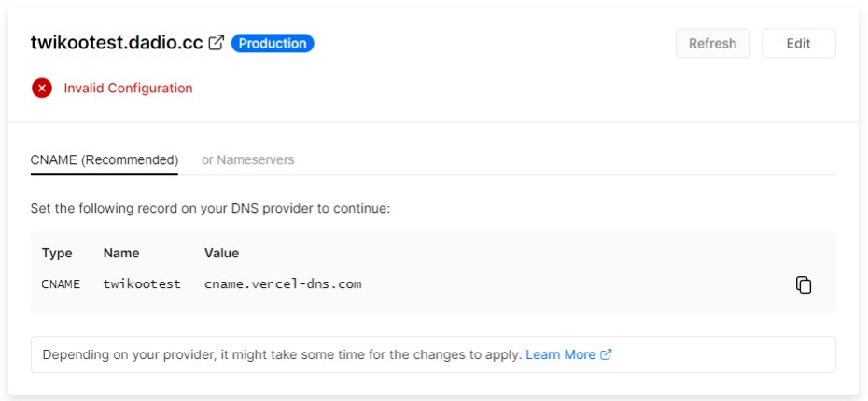
Task: Click the Type column header
Action: coord(56,253)
